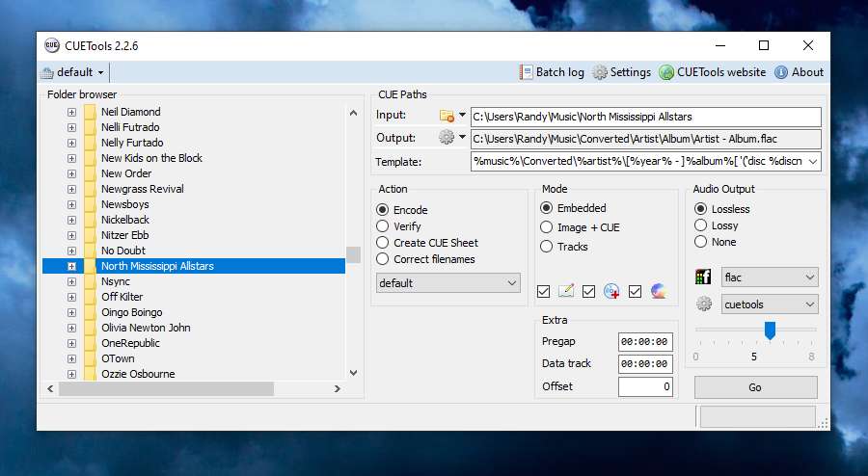The width and height of the screenshot is (868, 476).
Task: Click the colorful swirl icon in the Mode panel
Action: 658,291
